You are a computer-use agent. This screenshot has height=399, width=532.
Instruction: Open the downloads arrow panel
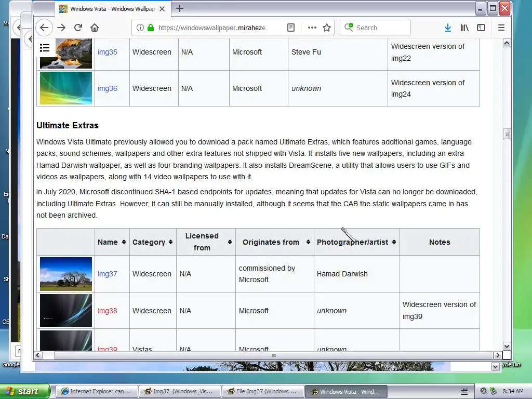[x=448, y=28]
